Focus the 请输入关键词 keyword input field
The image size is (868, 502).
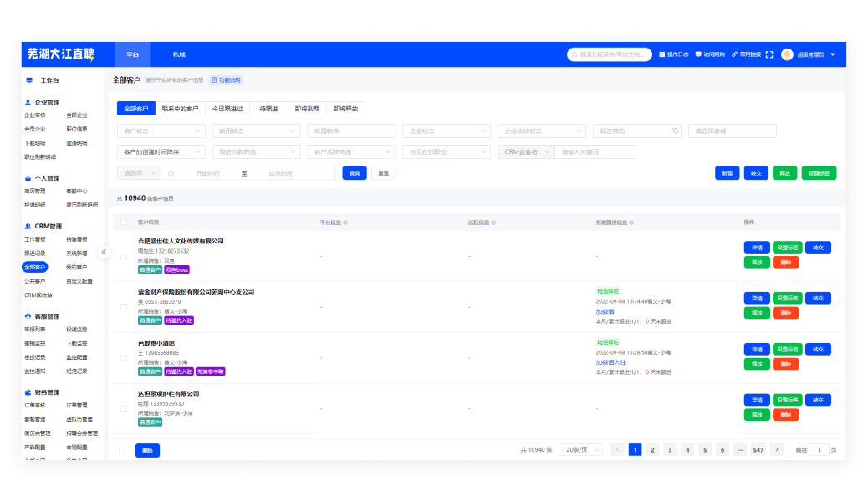(x=597, y=152)
